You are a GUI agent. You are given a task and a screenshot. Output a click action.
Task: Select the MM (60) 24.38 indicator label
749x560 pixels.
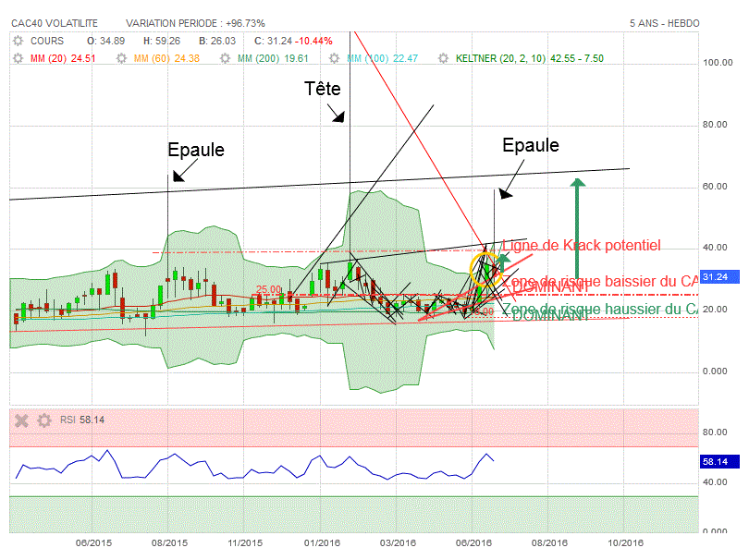tap(166, 58)
